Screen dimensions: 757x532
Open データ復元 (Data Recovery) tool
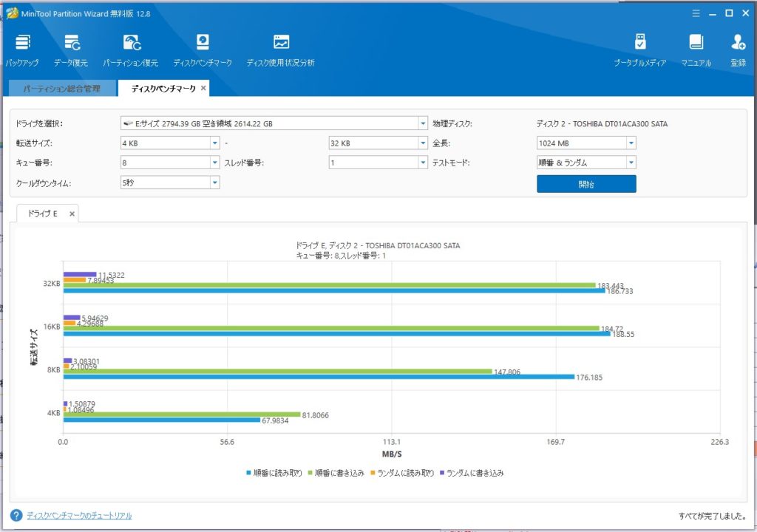click(72, 43)
